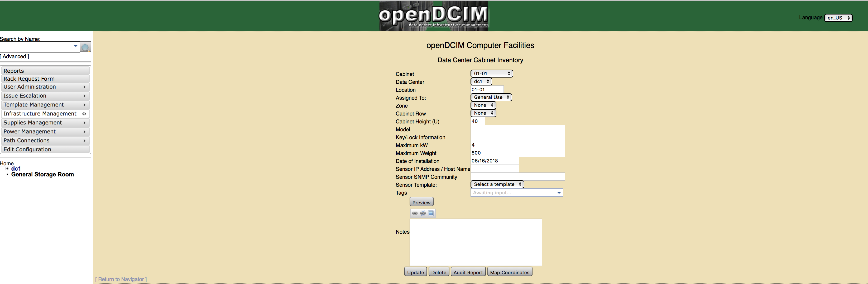Click the Map Coordinates button
Screen dimensions: 868x284
[x=510, y=272]
